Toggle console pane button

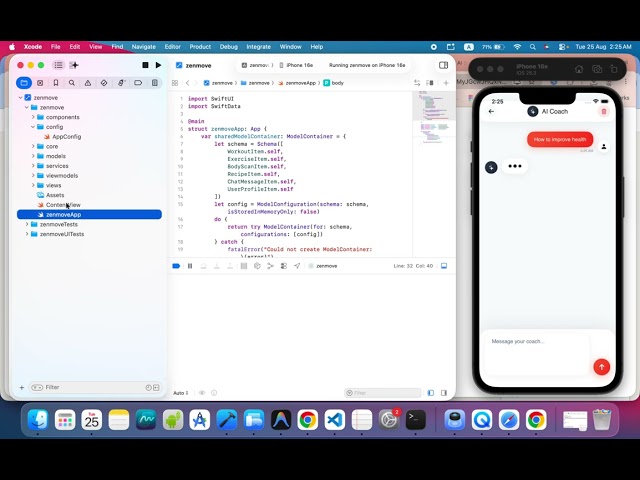(x=444, y=393)
